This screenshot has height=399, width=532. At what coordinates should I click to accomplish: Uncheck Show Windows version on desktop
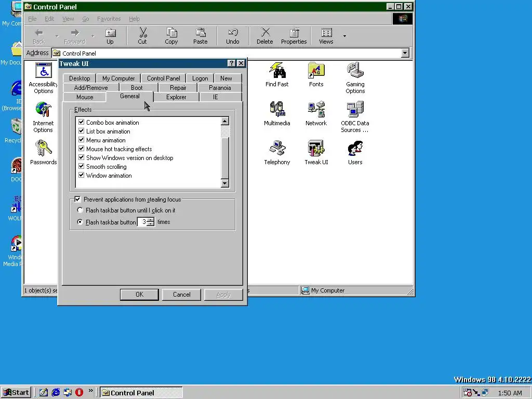(x=81, y=157)
